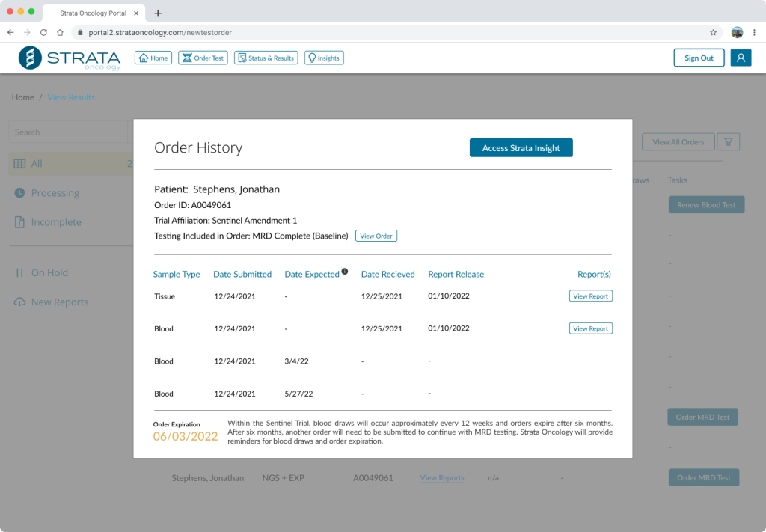Click the View Order button

(376, 236)
